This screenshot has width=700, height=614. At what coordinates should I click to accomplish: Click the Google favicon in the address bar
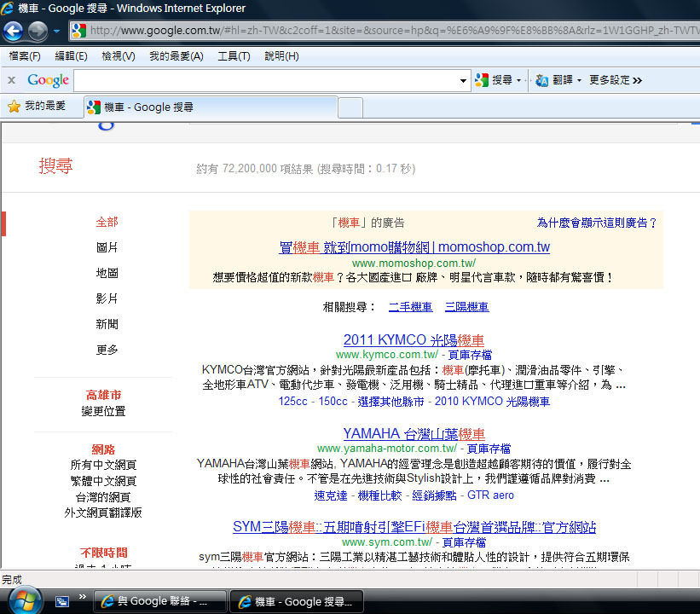pos(79,31)
